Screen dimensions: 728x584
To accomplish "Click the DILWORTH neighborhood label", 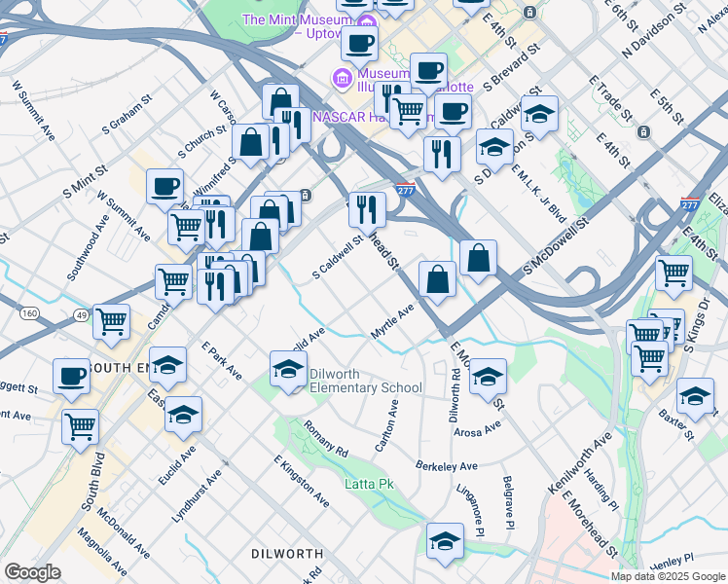I will [286, 553].
